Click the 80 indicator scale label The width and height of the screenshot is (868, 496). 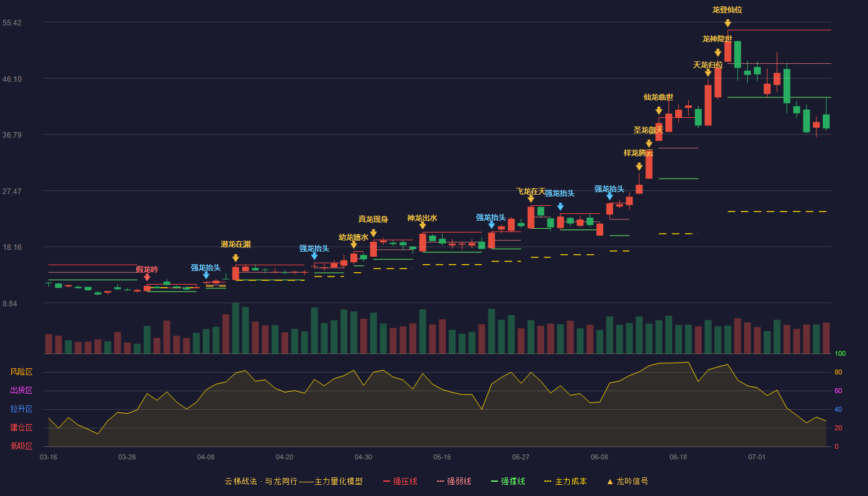838,372
